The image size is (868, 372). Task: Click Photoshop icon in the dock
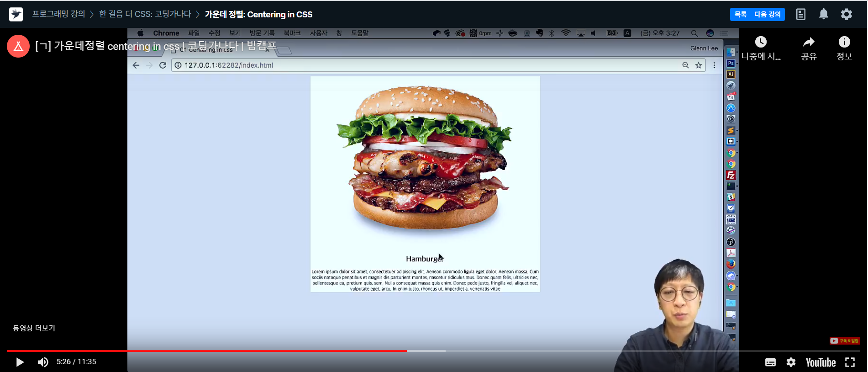731,64
